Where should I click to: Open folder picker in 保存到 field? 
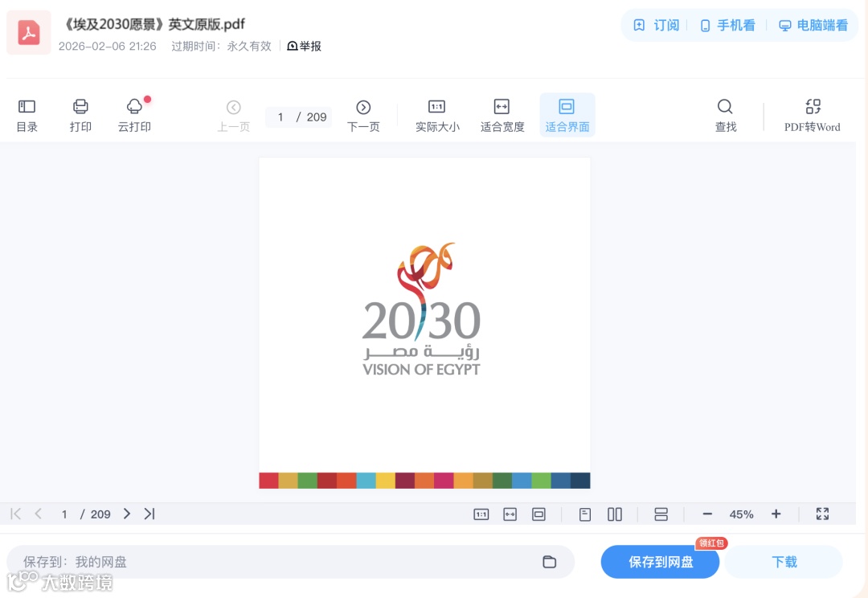pos(549,562)
